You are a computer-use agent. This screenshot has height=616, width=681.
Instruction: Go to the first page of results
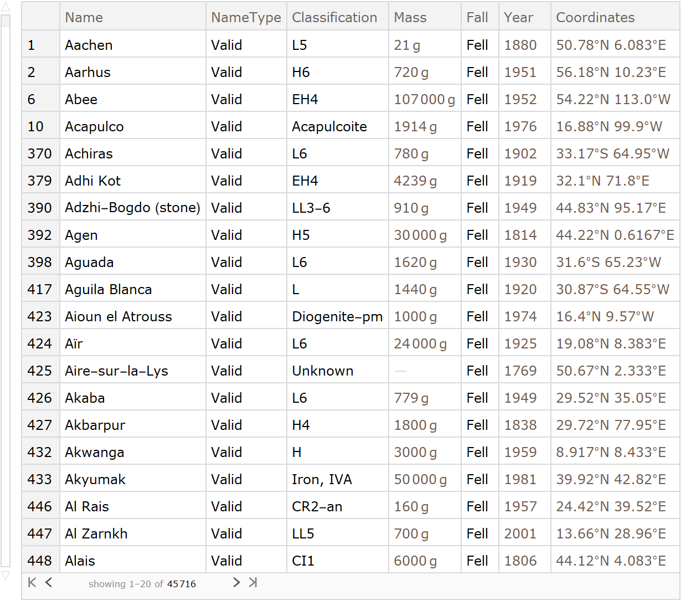(32, 582)
